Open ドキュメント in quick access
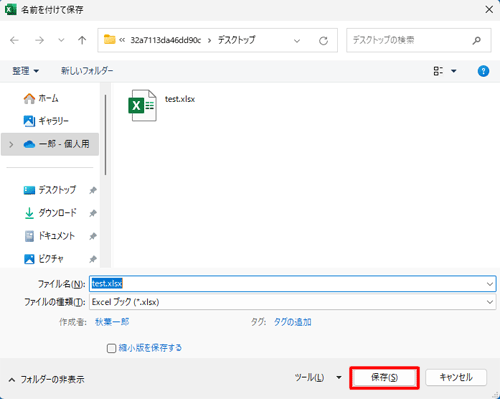500x399 pixels. (50, 236)
